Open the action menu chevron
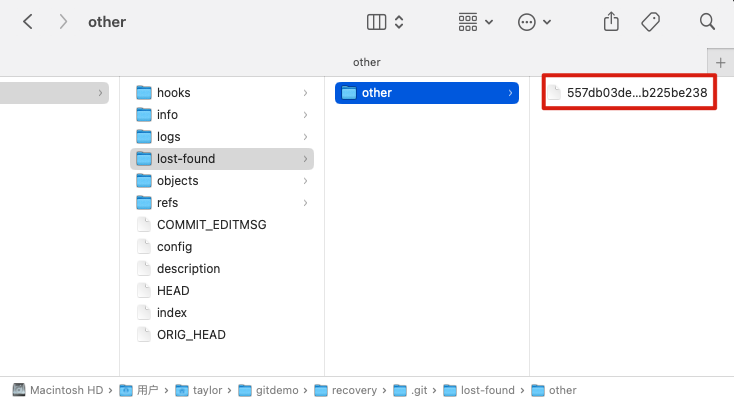Screen dimensions: 734x403 547,22
